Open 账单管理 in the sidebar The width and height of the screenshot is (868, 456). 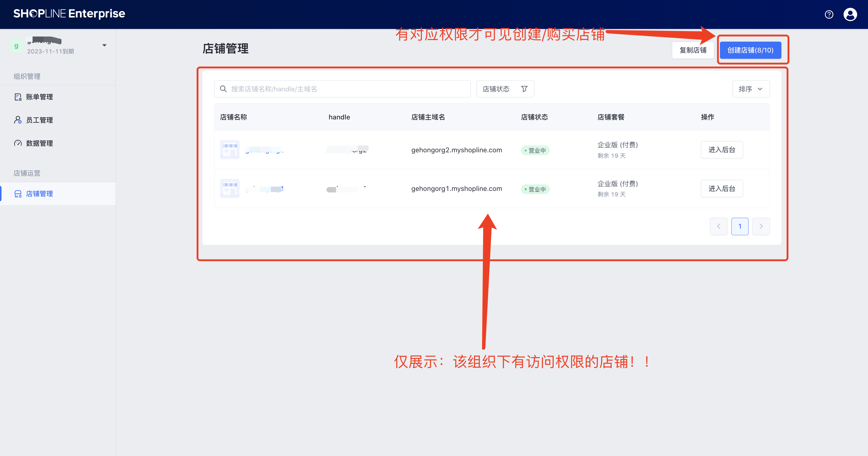40,97
